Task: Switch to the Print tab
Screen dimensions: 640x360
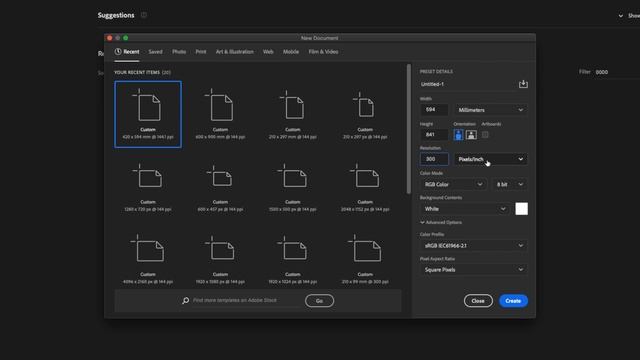Action: [200, 52]
